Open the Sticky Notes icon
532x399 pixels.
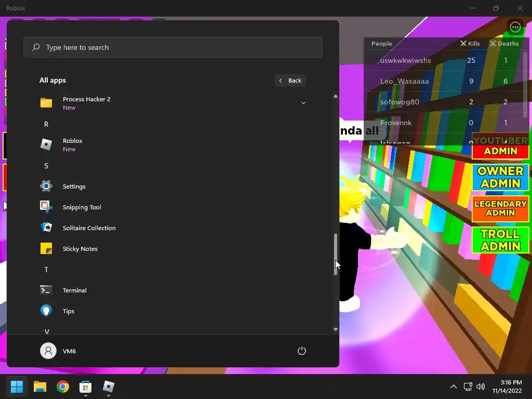point(46,249)
